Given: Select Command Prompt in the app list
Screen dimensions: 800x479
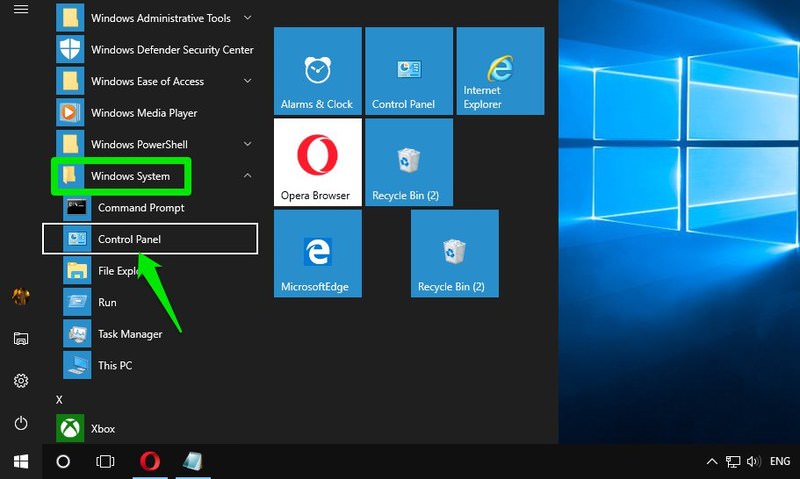Looking at the screenshot, I should pyautogui.click(x=140, y=208).
